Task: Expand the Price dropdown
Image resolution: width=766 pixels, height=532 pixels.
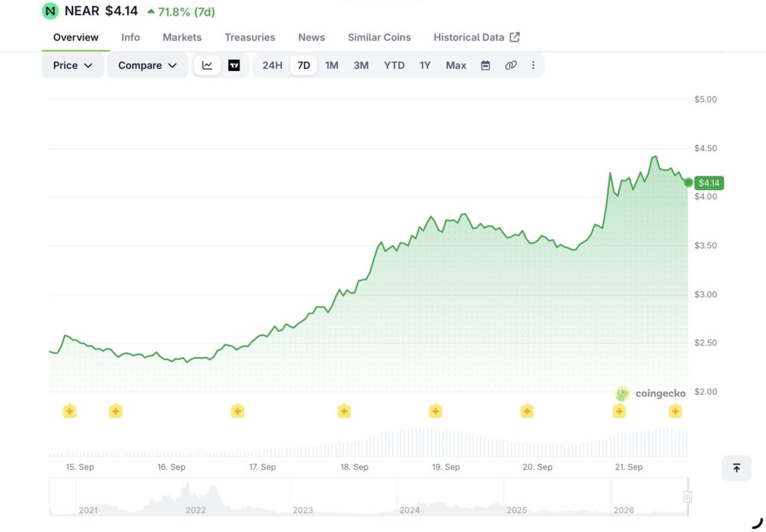Action: click(x=73, y=65)
